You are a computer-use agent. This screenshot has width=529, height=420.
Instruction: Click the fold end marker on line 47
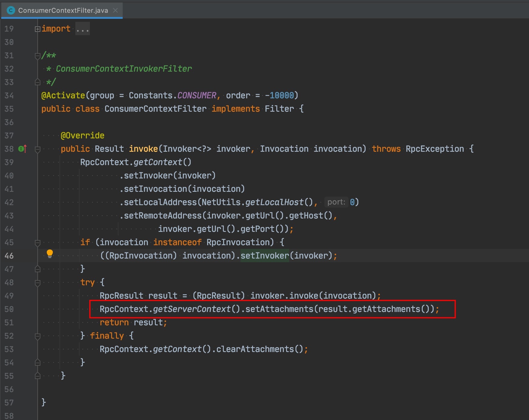(37, 269)
